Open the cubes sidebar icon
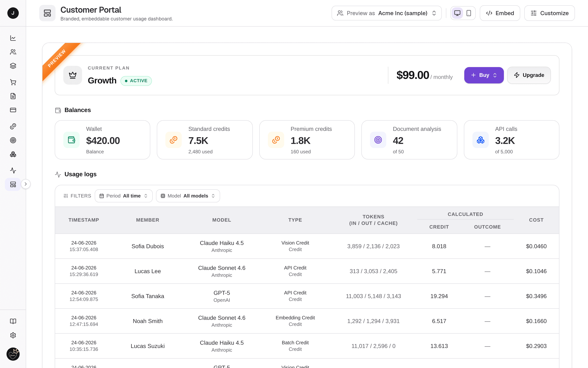 pyautogui.click(x=13, y=154)
